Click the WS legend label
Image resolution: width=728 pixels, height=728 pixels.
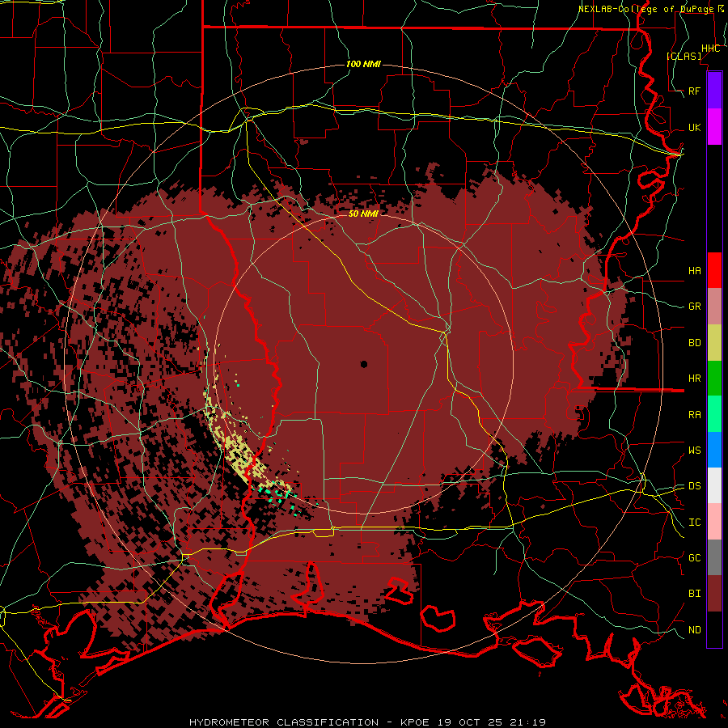tap(694, 451)
